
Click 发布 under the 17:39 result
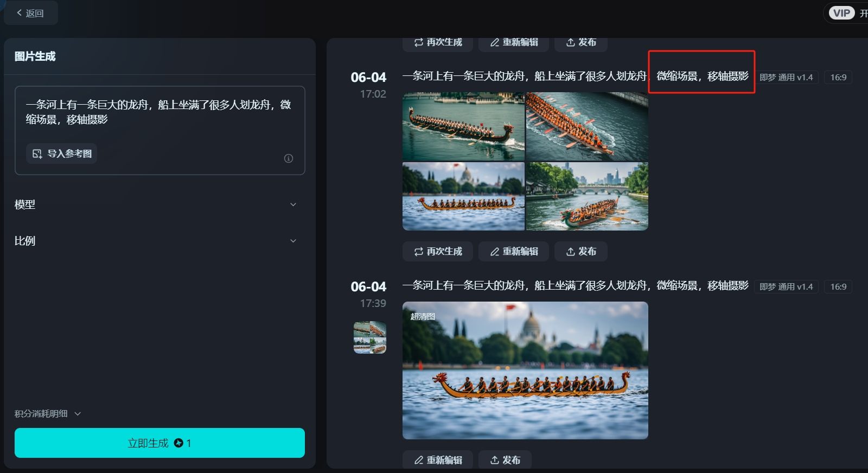click(505, 460)
